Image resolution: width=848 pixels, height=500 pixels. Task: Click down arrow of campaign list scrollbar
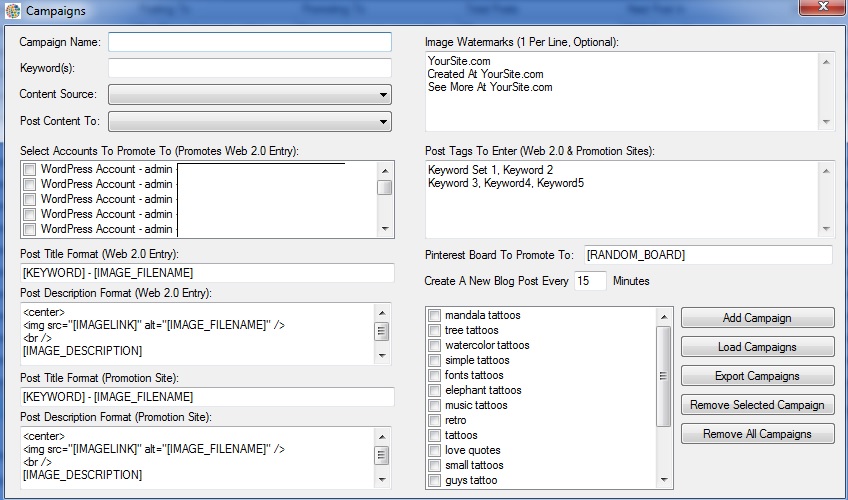pos(664,480)
